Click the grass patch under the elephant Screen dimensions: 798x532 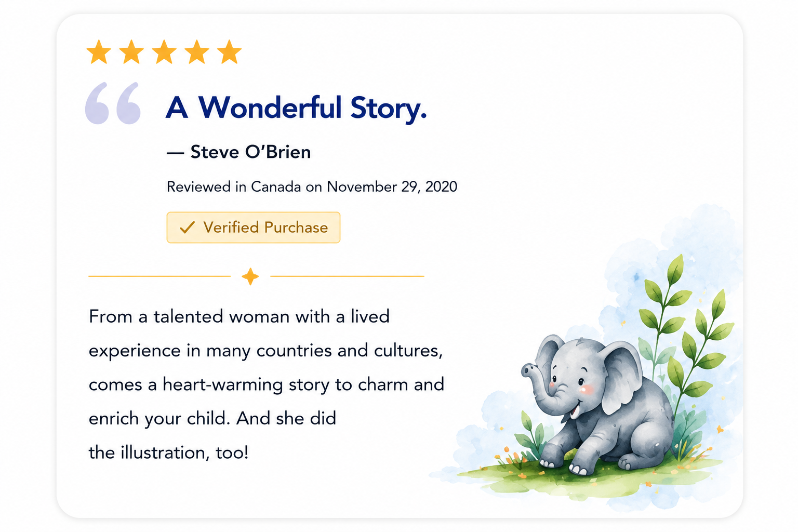click(x=587, y=478)
